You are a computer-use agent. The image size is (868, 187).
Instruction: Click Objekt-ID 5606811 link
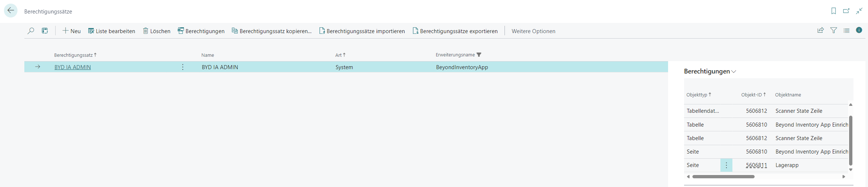pos(756,165)
